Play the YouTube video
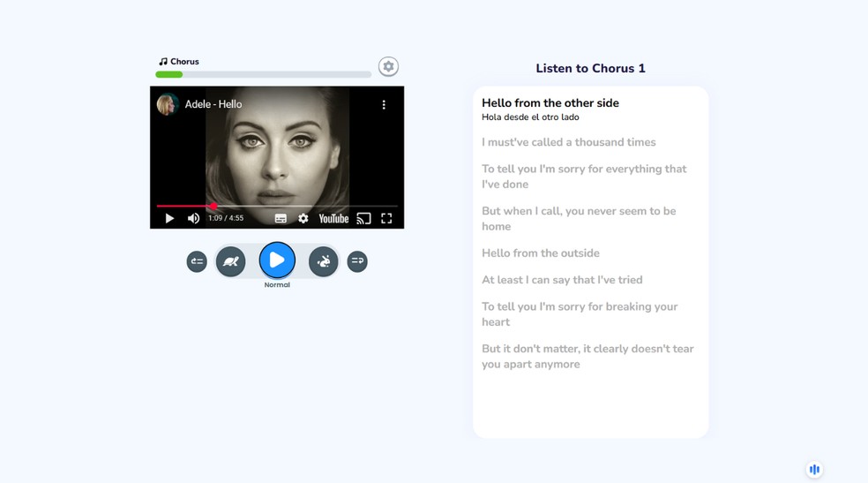 pyautogui.click(x=169, y=218)
